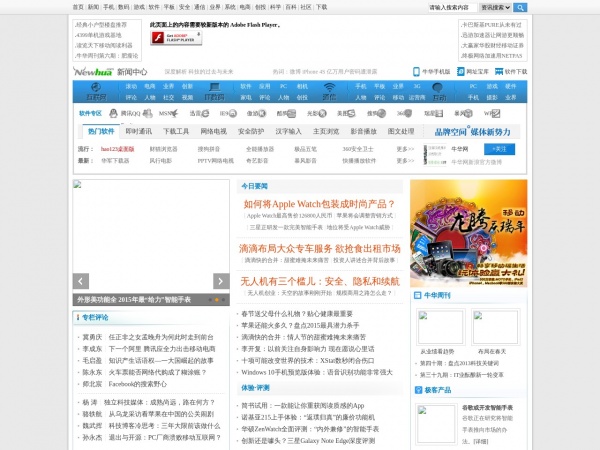Open 网址宝库 icon link
600x450 pixels.
point(473,72)
